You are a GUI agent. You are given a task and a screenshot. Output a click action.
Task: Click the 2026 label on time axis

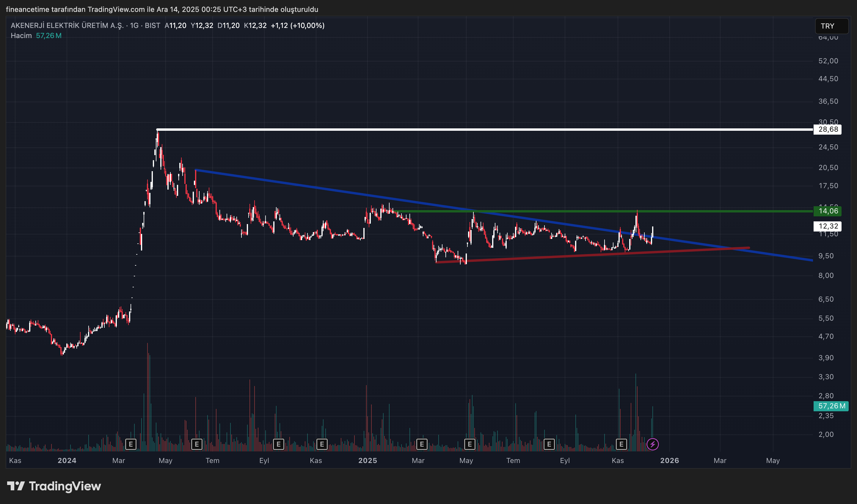pos(669,461)
